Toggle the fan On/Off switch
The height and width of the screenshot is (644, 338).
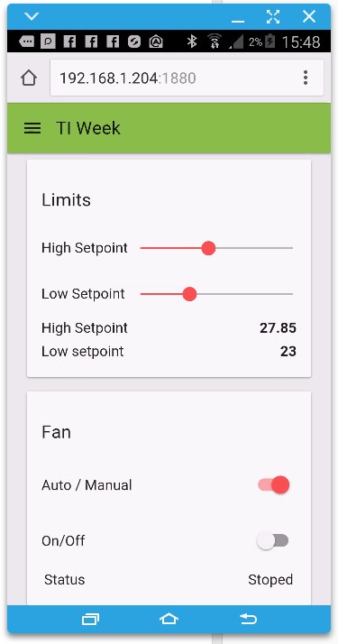coord(273,541)
